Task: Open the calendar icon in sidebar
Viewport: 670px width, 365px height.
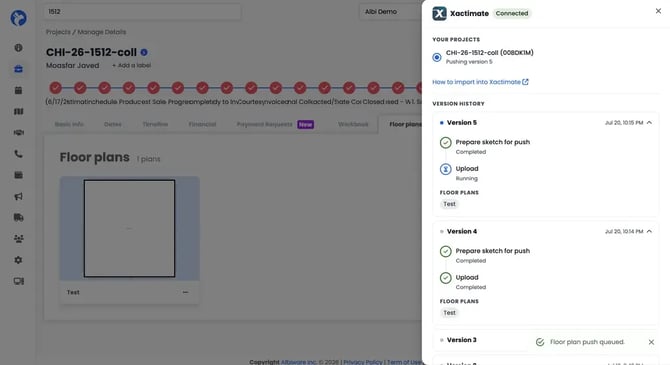Action: (18, 90)
